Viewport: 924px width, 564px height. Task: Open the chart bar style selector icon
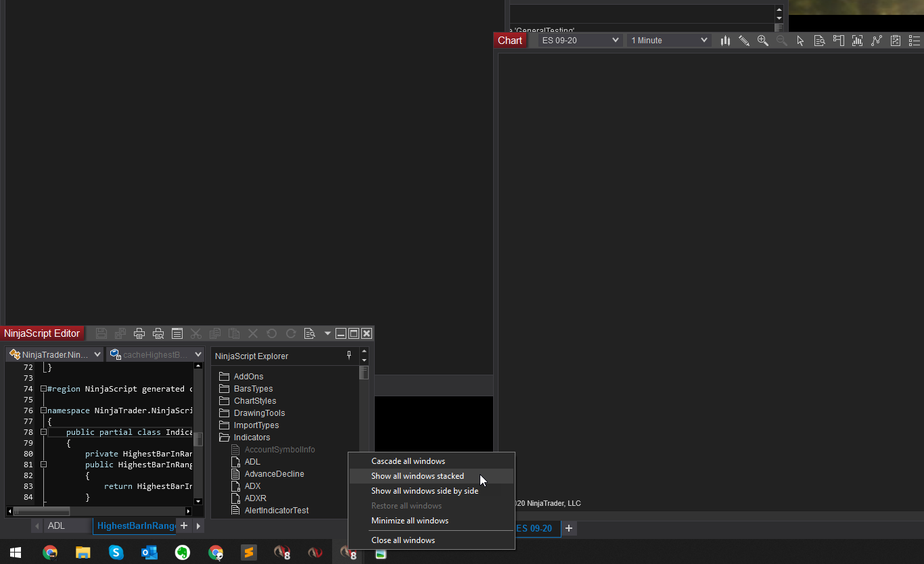click(725, 41)
